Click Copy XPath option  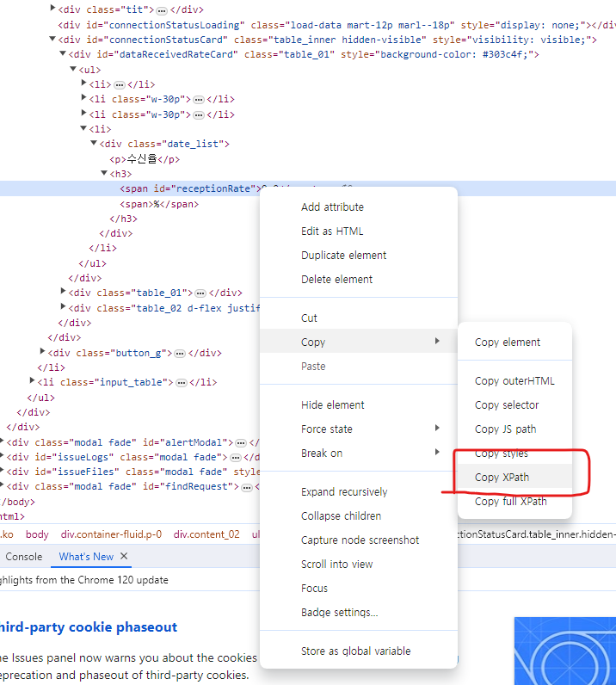(514, 477)
